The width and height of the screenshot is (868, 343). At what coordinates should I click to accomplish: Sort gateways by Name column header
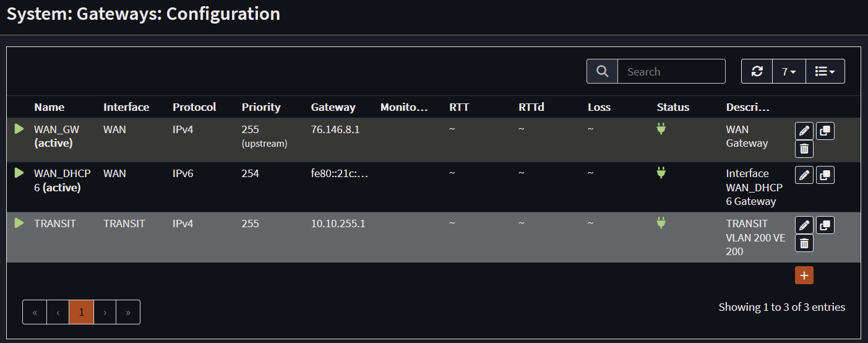click(x=49, y=107)
